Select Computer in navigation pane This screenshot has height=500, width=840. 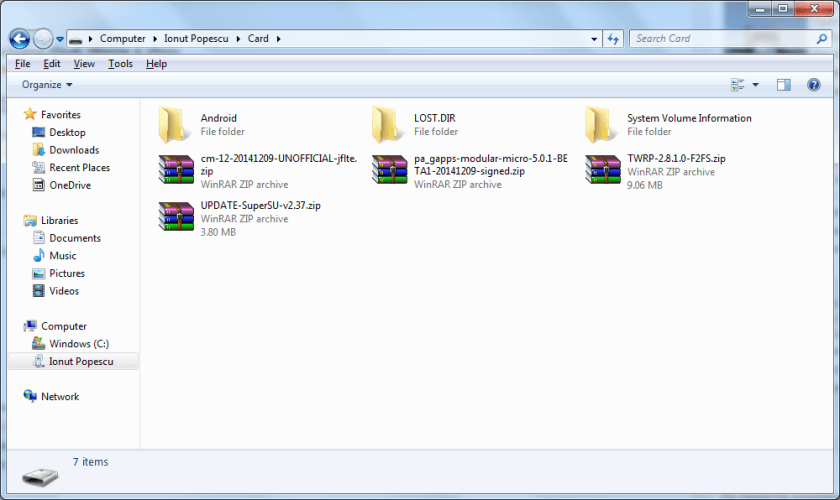(x=64, y=326)
